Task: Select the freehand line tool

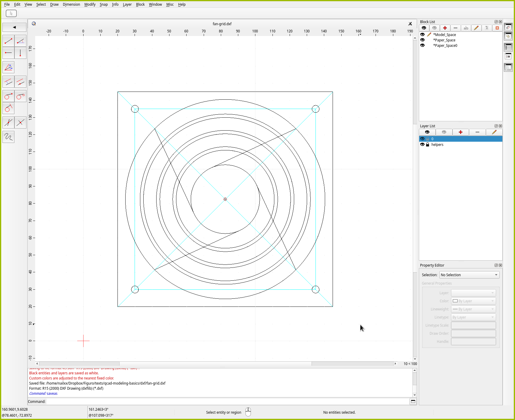Action: click(8, 137)
